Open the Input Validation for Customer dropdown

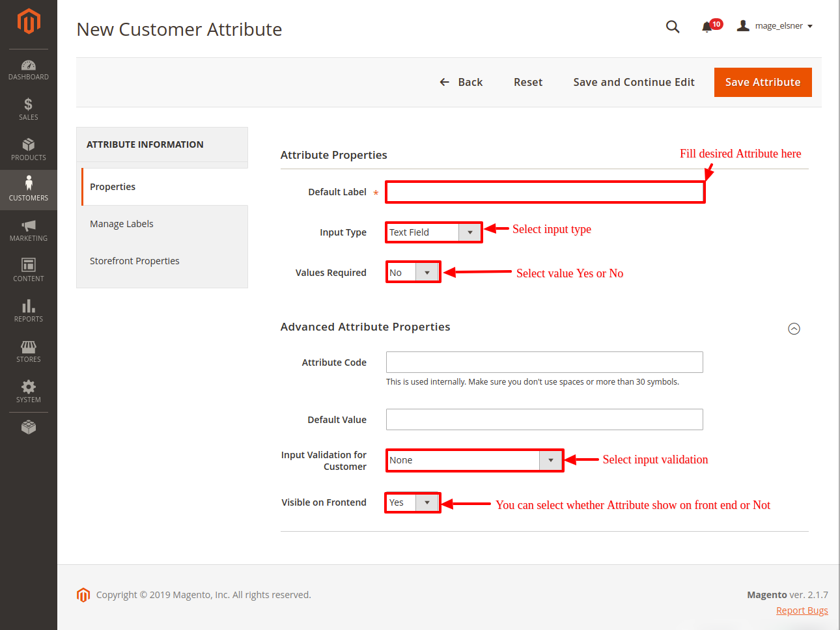pos(475,460)
